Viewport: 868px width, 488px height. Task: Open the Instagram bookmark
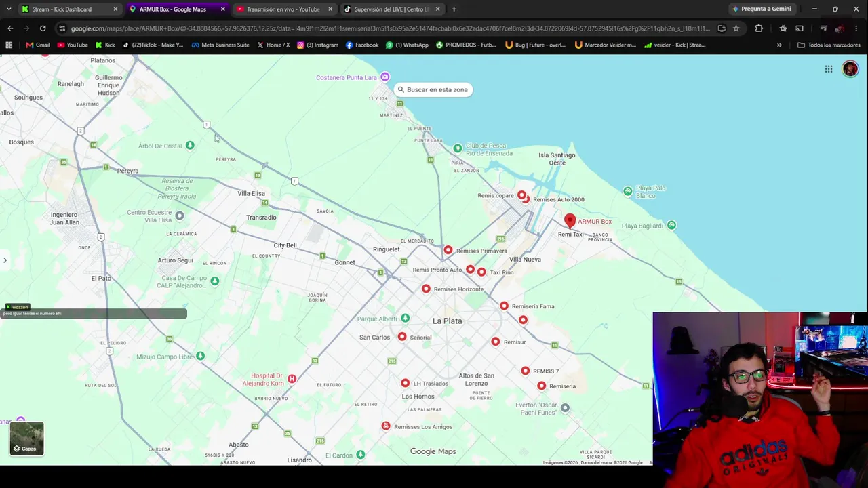317,45
